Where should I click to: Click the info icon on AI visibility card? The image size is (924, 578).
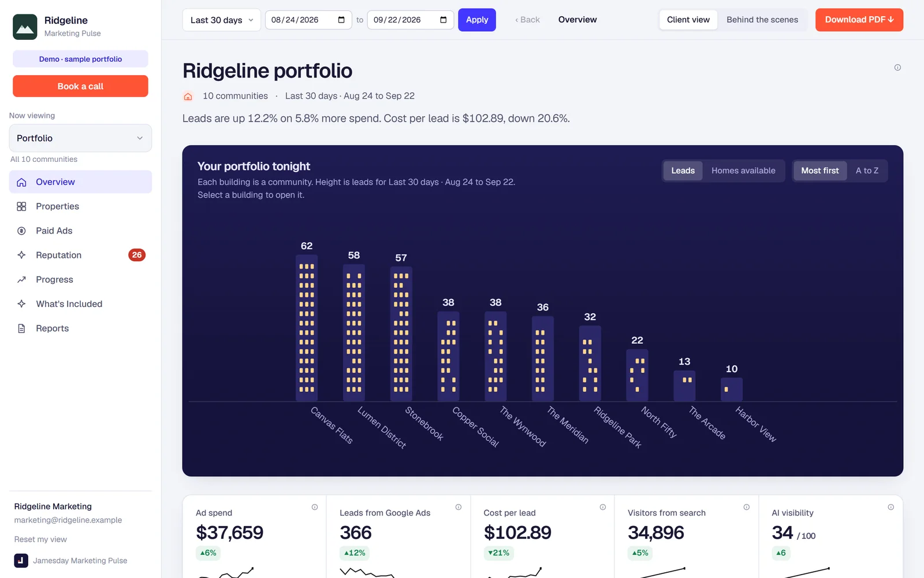891,507
